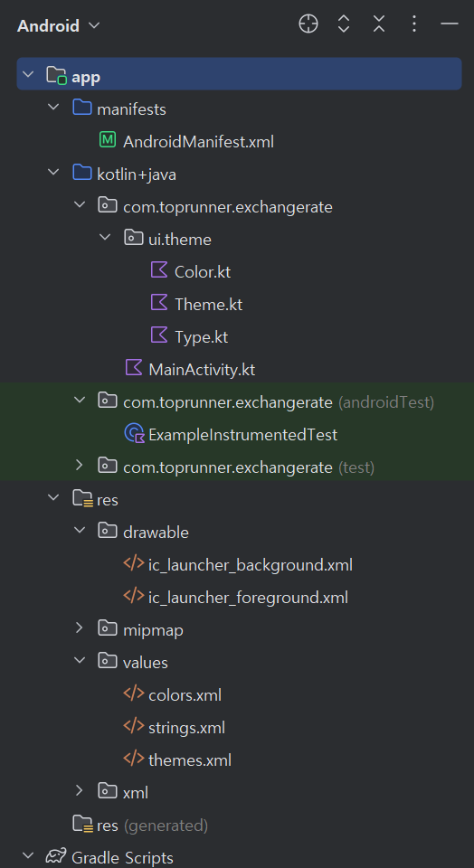Screen dimensions: 474x868
Task: Open the Android view dropdown
Action: click(x=58, y=25)
